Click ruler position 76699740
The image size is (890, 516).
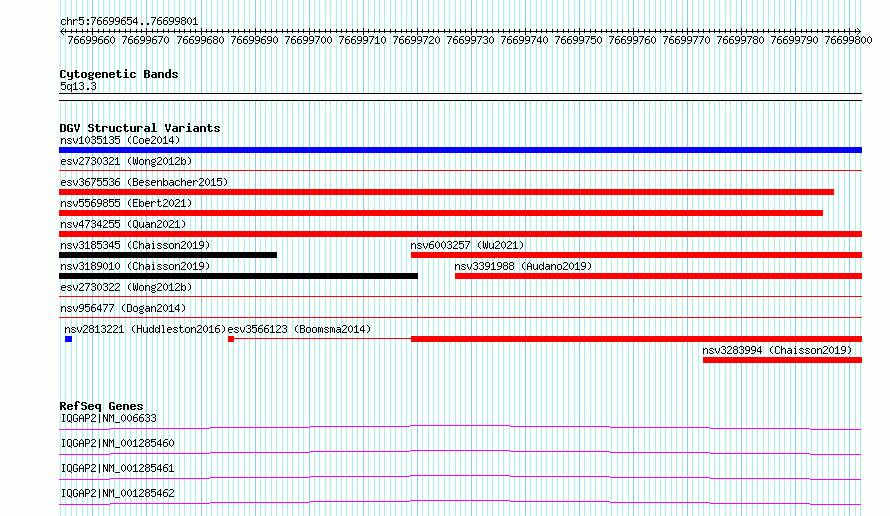pyautogui.click(x=524, y=40)
